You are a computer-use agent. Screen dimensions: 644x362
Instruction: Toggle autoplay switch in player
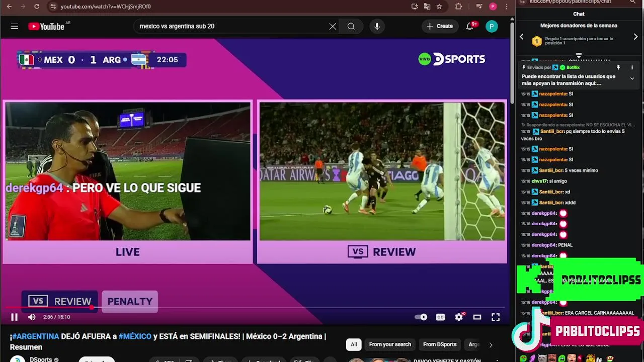[x=421, y=317]
